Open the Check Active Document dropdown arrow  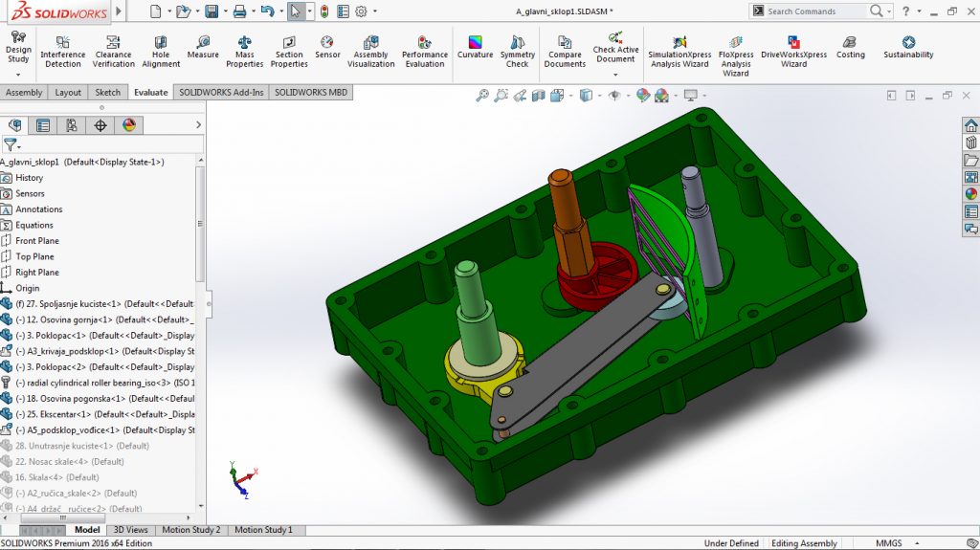615,75
